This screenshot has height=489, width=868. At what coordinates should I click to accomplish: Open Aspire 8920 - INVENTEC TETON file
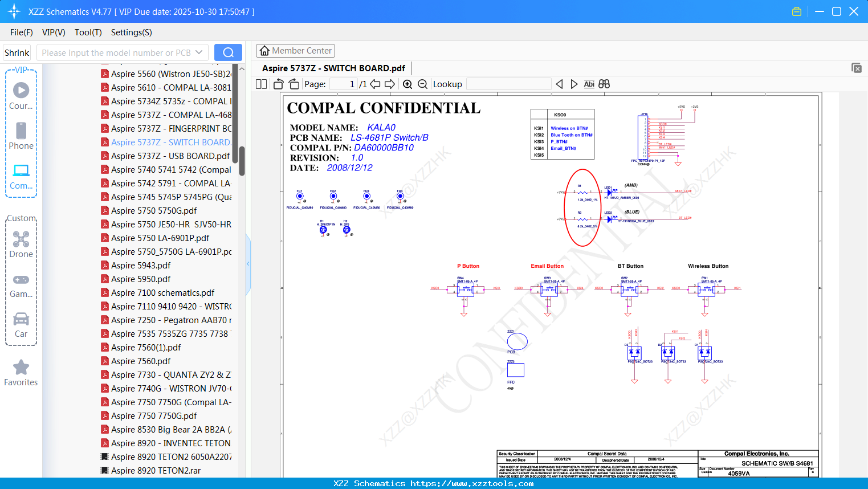(166, 443)
